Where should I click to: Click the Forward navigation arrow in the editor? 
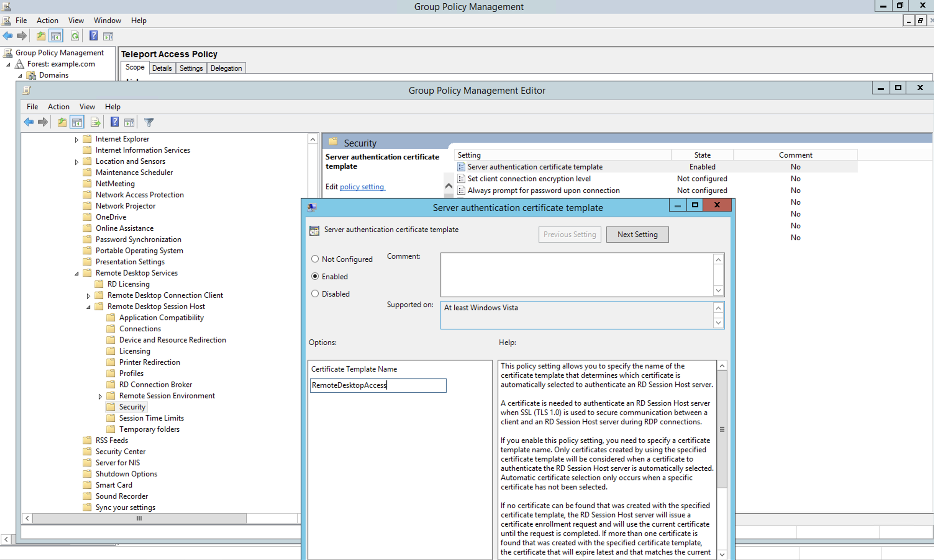pyautogui.click(x=43, y=122)
